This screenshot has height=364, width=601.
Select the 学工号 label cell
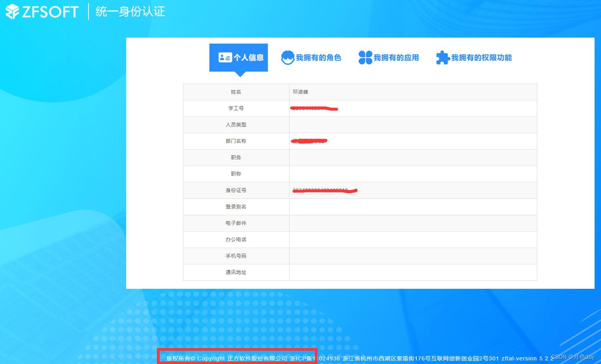click(x=236, y=108)
